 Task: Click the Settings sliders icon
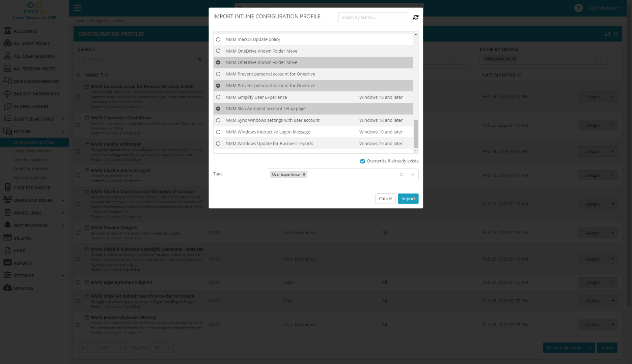(x=7, y=275)
